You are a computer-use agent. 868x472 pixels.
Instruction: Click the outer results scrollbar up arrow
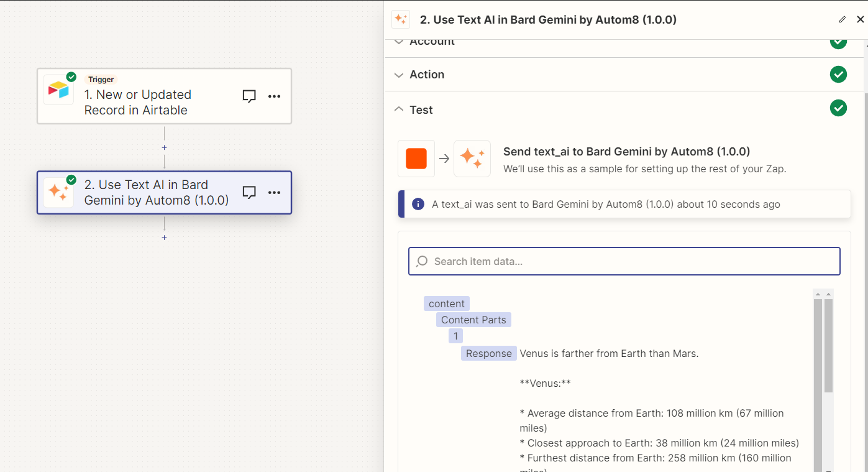pyautogui.click(x=828, y=294)
